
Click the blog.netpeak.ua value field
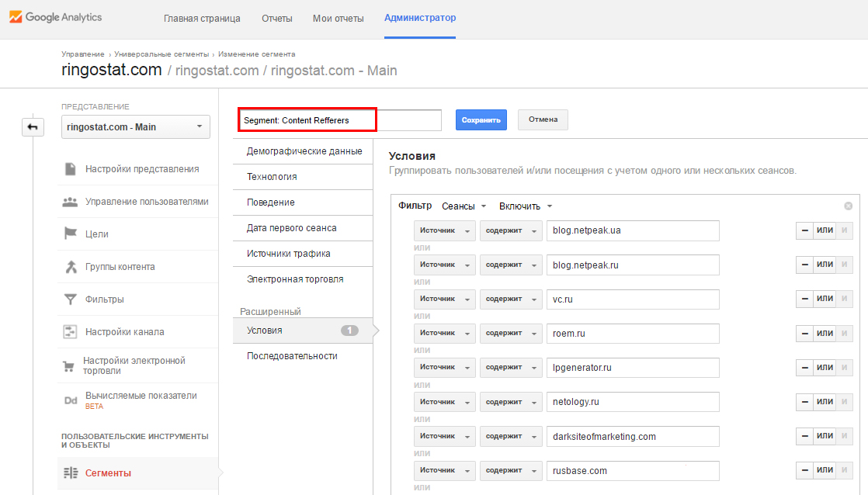[633, 230]
